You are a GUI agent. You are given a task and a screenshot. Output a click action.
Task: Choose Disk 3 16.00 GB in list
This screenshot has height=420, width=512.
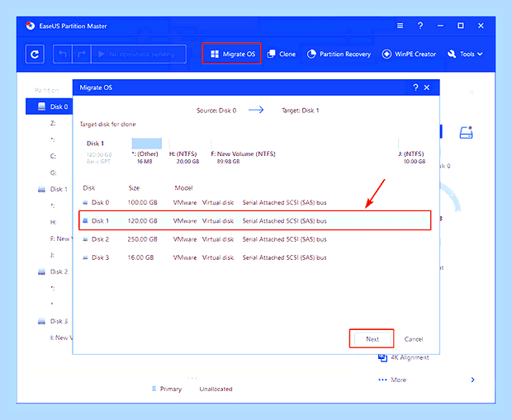[255, 257]
